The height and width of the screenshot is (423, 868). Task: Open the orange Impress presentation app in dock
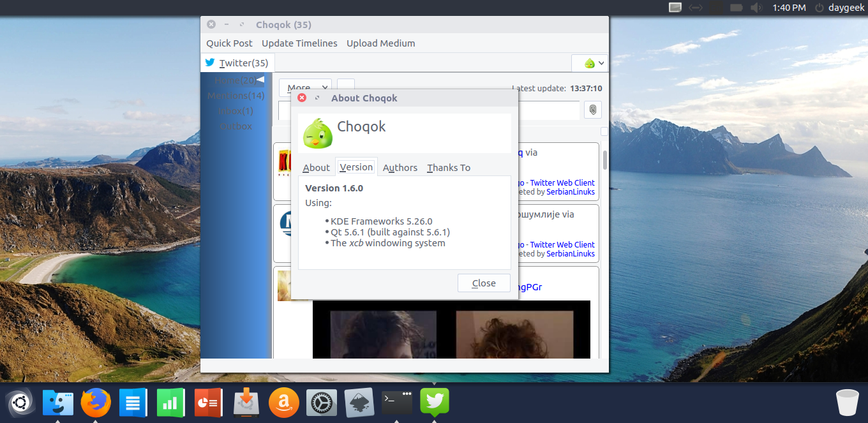[x=208, y=403]
